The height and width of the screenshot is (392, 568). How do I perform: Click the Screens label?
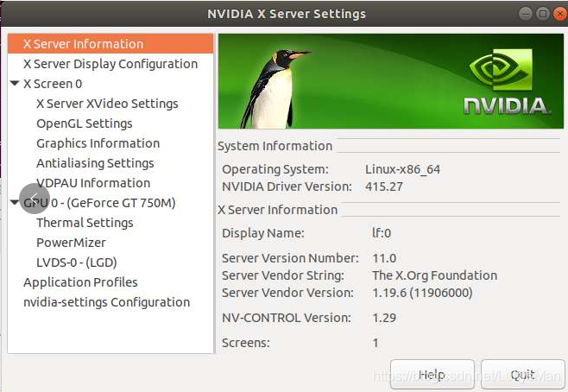246,343
